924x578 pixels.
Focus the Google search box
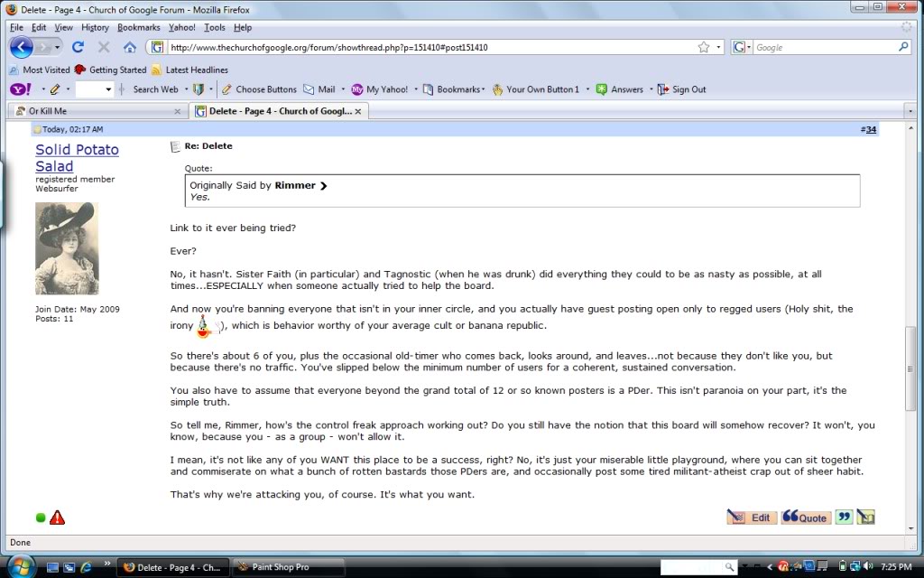point(825,47)
